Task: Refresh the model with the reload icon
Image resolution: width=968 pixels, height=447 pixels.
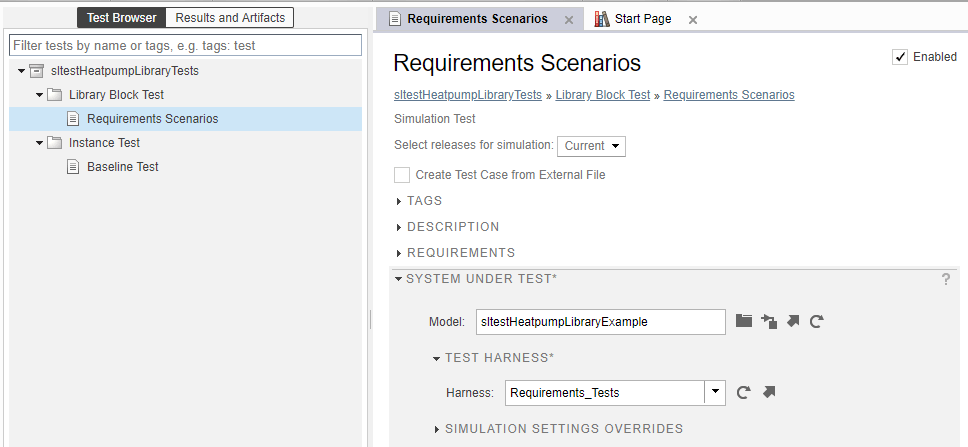Action: 817,321
